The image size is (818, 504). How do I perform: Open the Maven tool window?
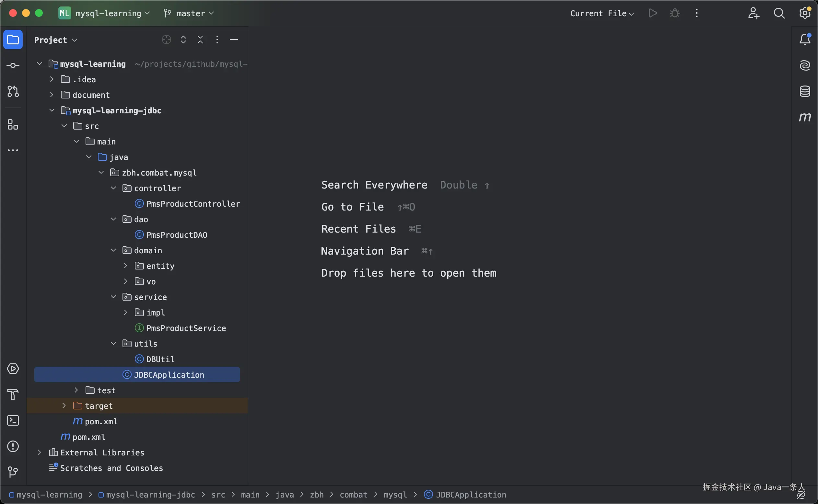(x=805, y=117)
